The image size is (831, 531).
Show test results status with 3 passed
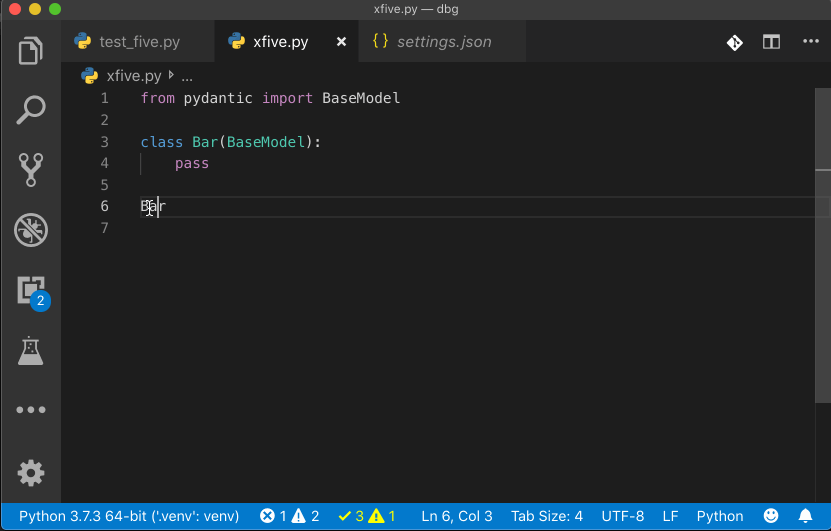(367, 516)
